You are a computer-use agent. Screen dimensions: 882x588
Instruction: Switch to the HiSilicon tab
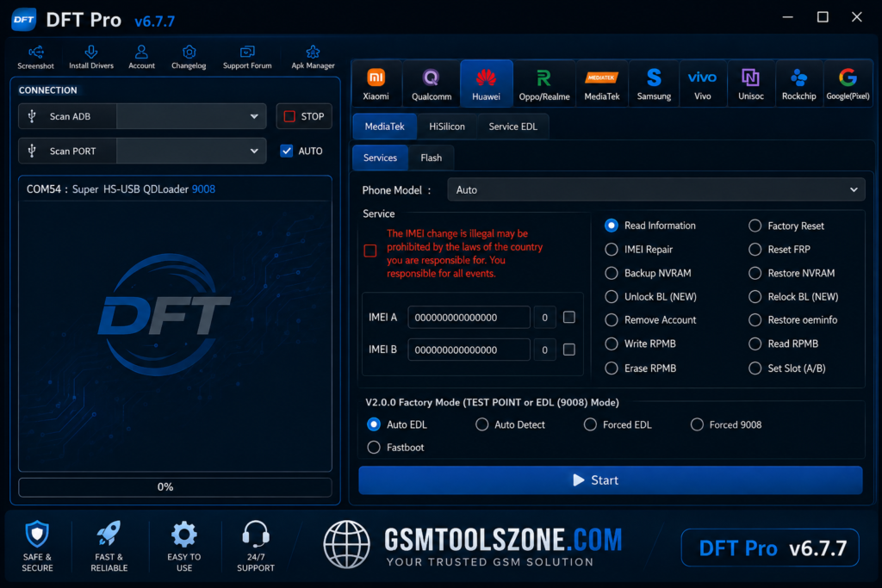pyautogui.click(x=447, y=127)
